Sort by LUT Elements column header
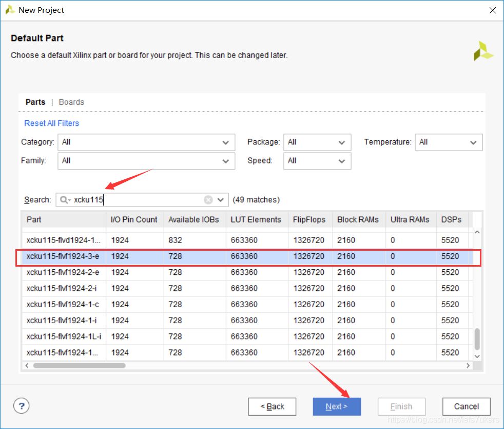Image resolution: width=504 pixels, height=429 pixels. coord(257,219)
